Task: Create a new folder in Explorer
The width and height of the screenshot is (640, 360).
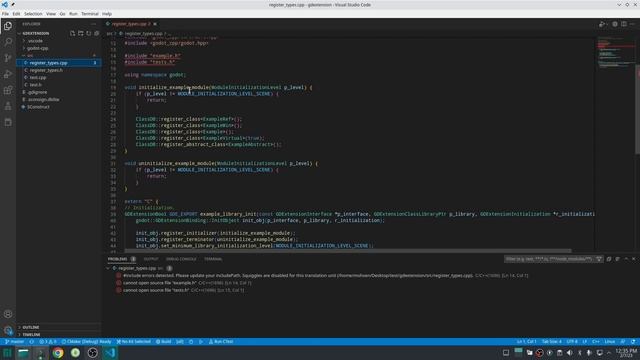Action: 80,33
